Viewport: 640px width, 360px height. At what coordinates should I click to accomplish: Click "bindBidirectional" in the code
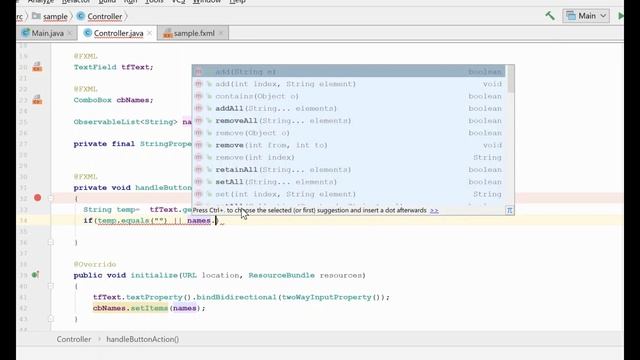[236, 297]
